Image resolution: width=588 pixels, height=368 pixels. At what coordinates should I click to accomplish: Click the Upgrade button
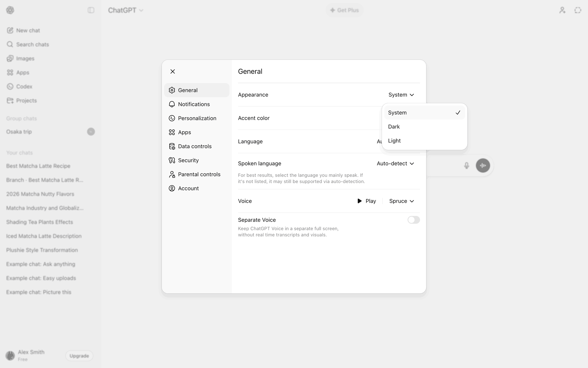pyautogui.click(x=79, y=356)
